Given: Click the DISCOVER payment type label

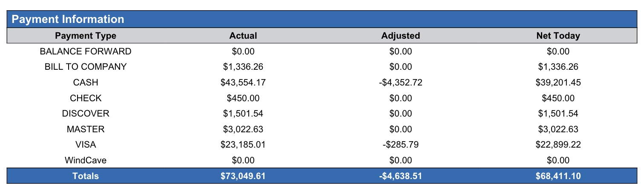Looking at the screenshot, I should point(86,114).
